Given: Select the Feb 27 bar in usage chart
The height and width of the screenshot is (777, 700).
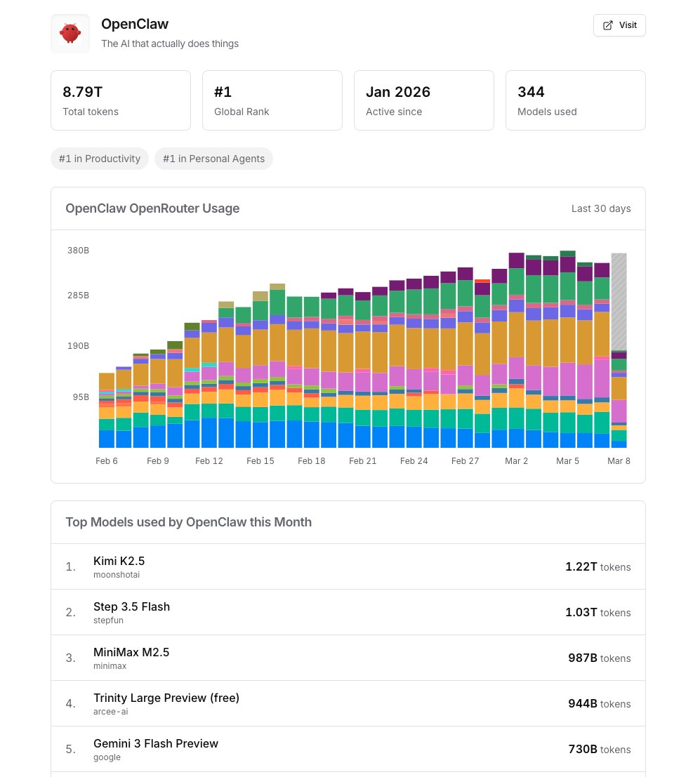Looking at the screenshot, I should point(465,358).
